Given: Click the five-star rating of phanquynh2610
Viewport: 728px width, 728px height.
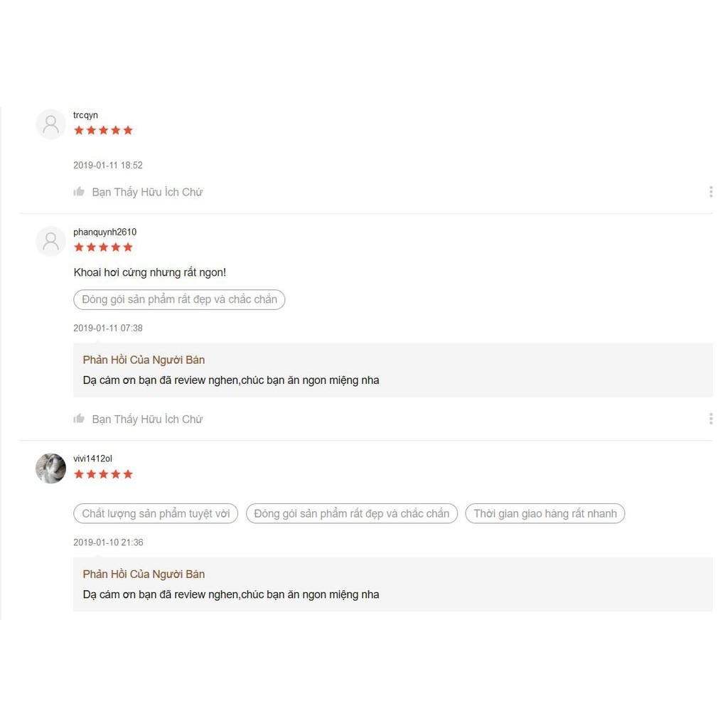Looking at the screenshot, I should pyautogui.click(x=104, y=247).
